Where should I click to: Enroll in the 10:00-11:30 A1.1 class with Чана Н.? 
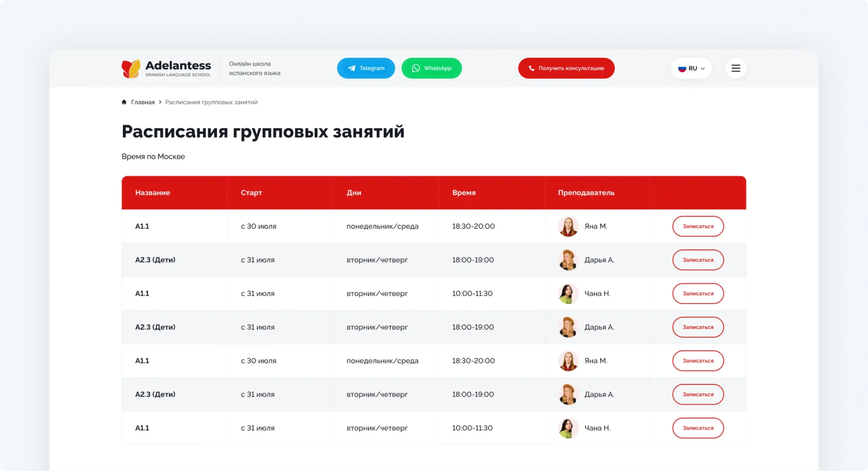pos(698,293)
